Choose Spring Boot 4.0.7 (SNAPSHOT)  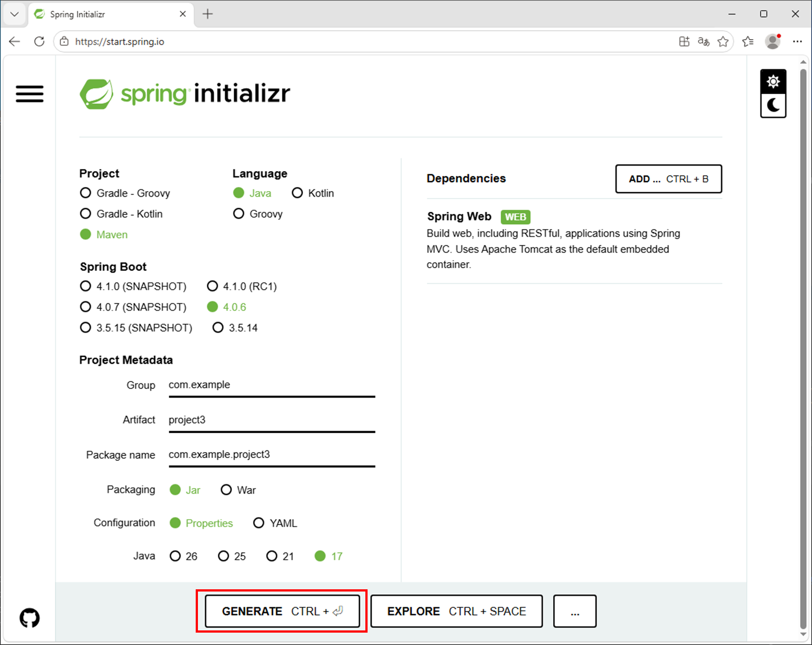click(x=133, y=307)
